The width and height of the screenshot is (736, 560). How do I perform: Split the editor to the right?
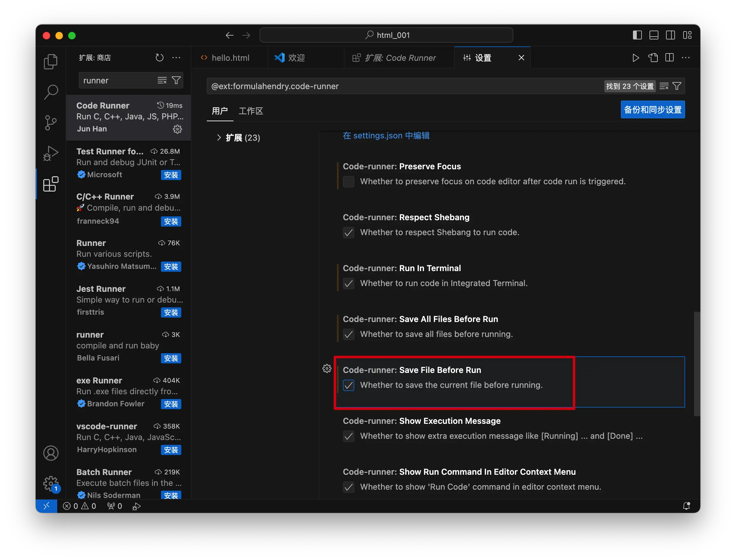pos(669,58)
